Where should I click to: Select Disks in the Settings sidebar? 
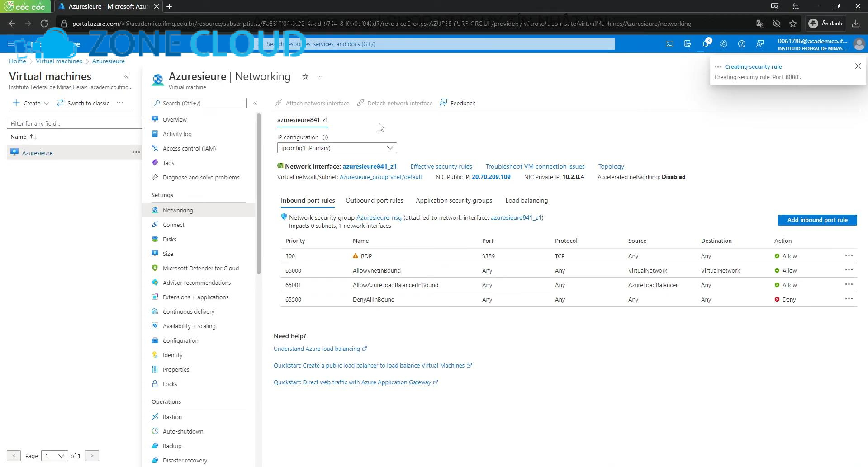click(169, 239)
